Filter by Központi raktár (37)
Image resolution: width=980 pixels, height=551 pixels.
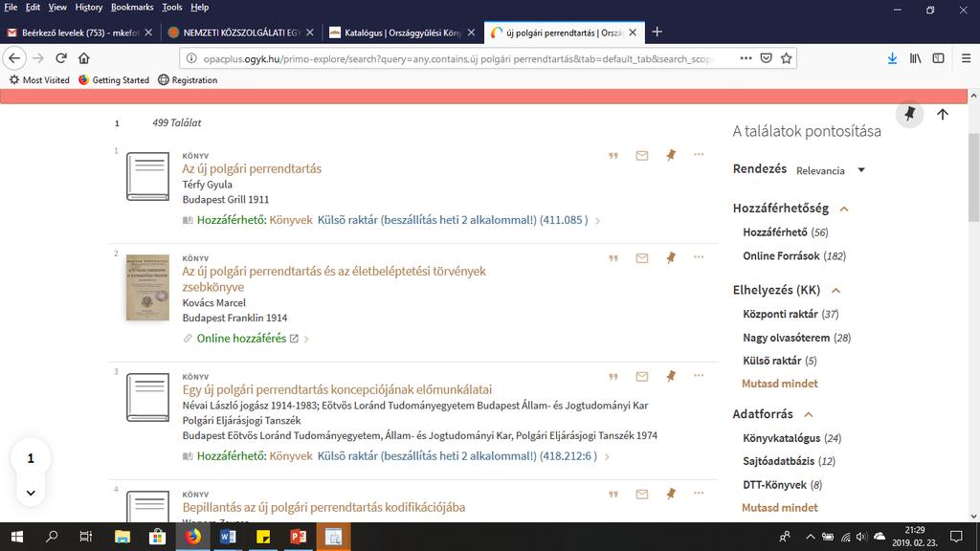[791, 314]
